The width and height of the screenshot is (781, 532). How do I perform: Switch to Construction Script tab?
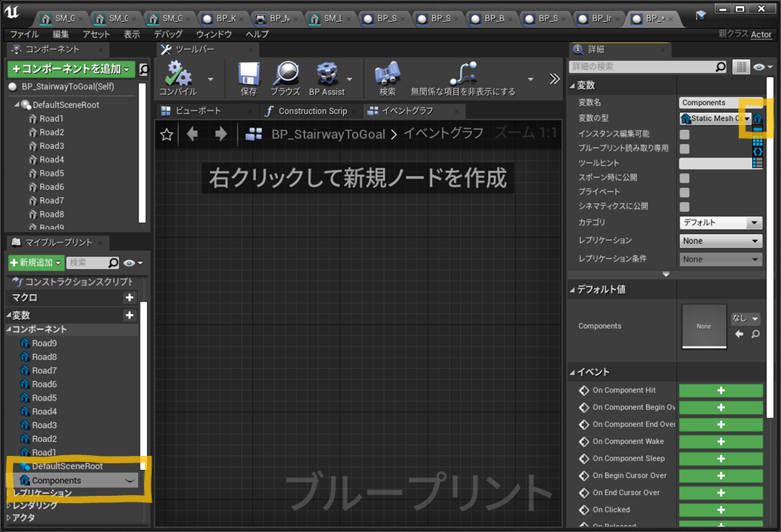click(x=312, y=111)
